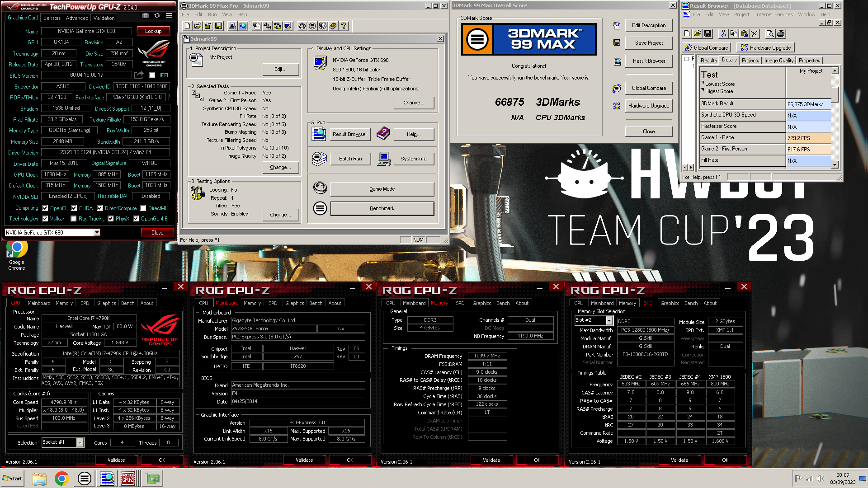868x488 pixels.
Task: Open the Sensors tab in GPU-Z
Action: (52, 18)
